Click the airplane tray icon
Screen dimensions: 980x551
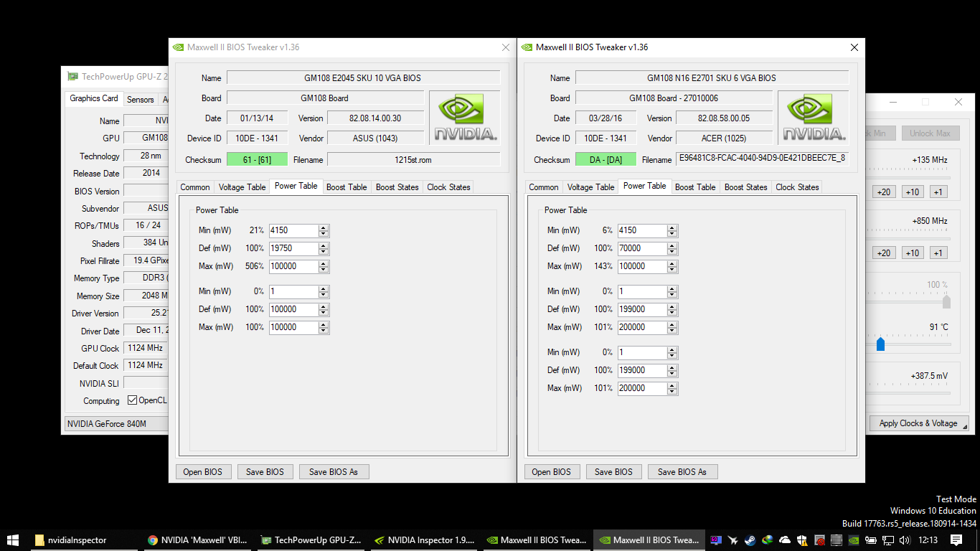point(733,540)
